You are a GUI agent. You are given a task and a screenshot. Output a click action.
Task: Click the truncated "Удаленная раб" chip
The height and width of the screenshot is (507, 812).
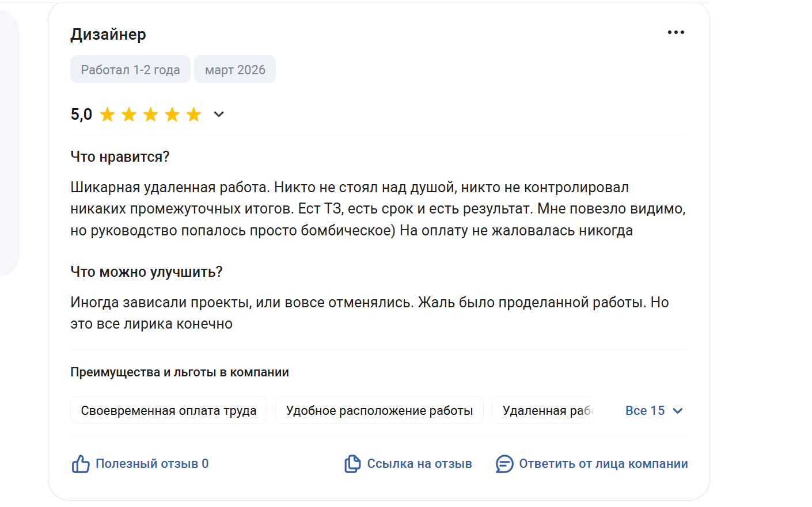click(x=545, y=411)
